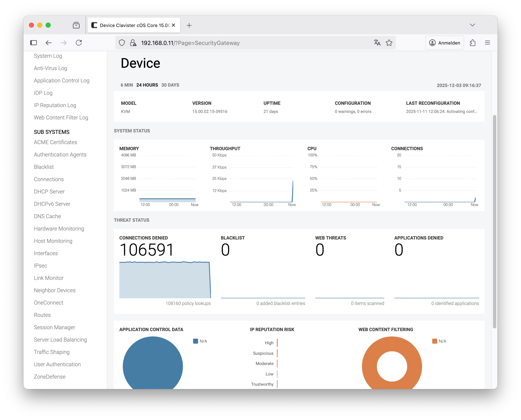Open the Firefox View recent tabs icon
The height and width of the screenshot is (420, 521).
(x=76, y=25)
